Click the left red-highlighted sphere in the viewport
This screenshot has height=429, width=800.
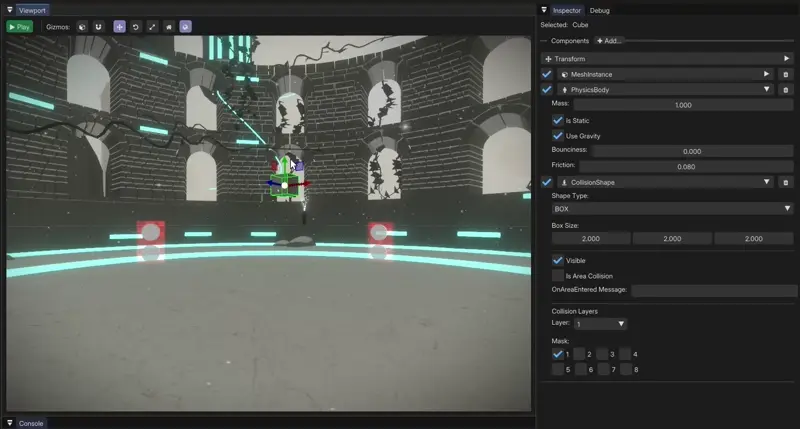pyautogui.click(x=151, y=233)
